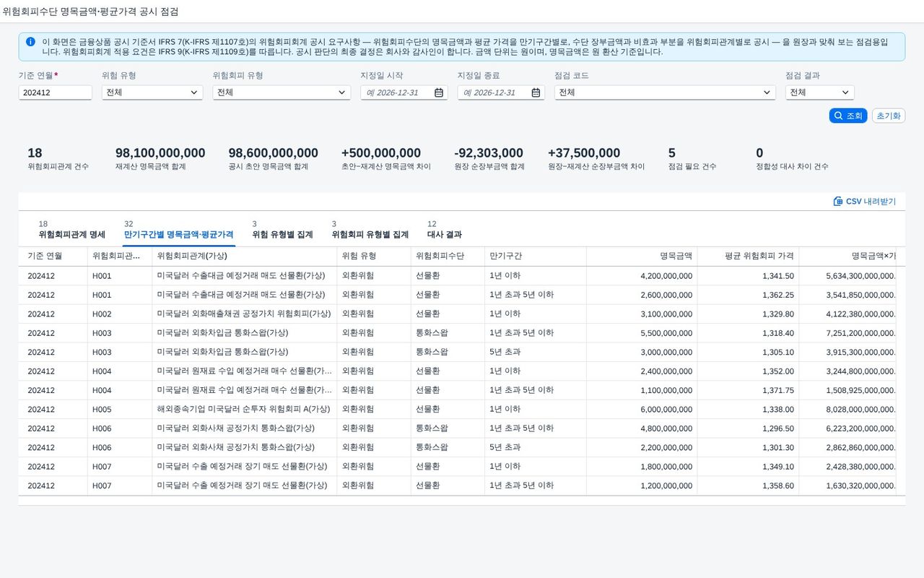The height and width of the screenshot is (578, 924).
Task: Select the H005 해외종속기업 순투자 row
Action: 458,409
